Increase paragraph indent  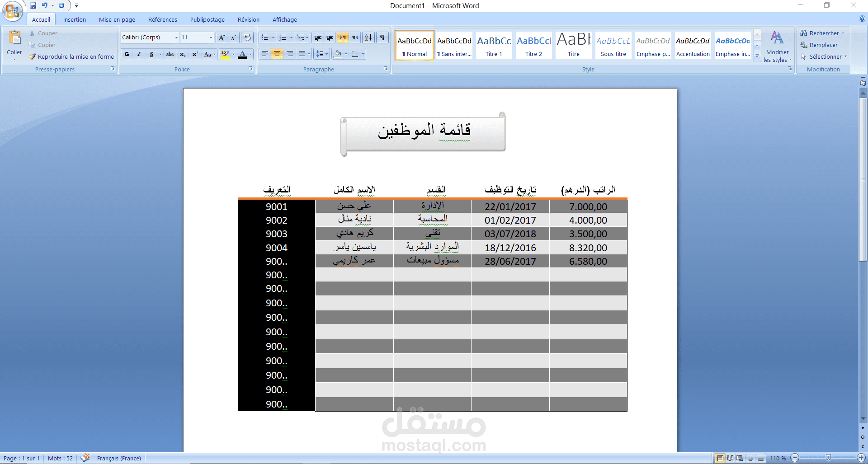[330, 37]
